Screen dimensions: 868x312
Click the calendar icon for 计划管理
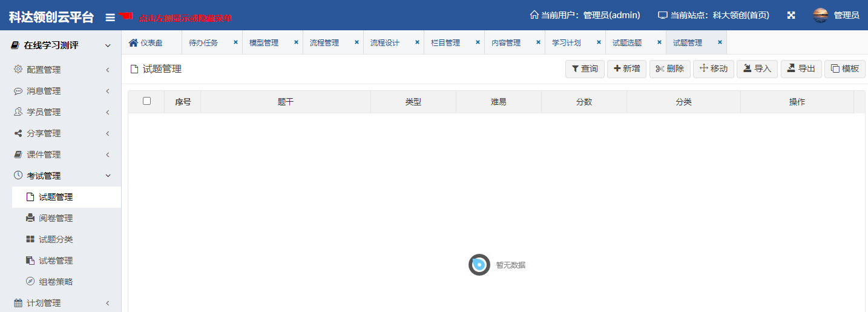(x=18, y=303)
